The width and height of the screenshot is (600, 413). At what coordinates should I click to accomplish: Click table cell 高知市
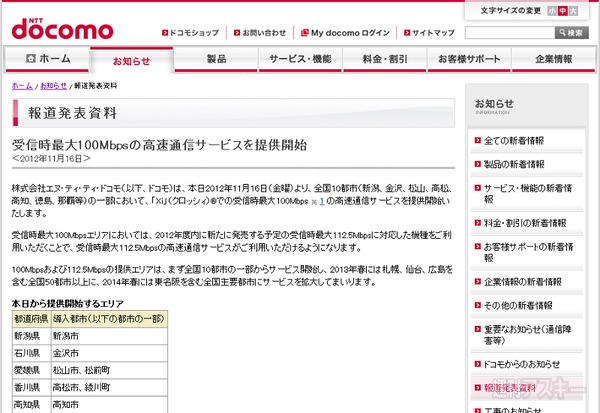tap(109, 405)
